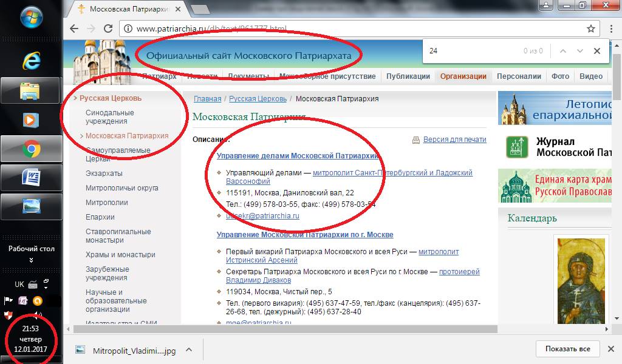This screenshot has height=364, width=622.
Task: Select Экзархаты in the sidebar
Action: click(104, 174)
